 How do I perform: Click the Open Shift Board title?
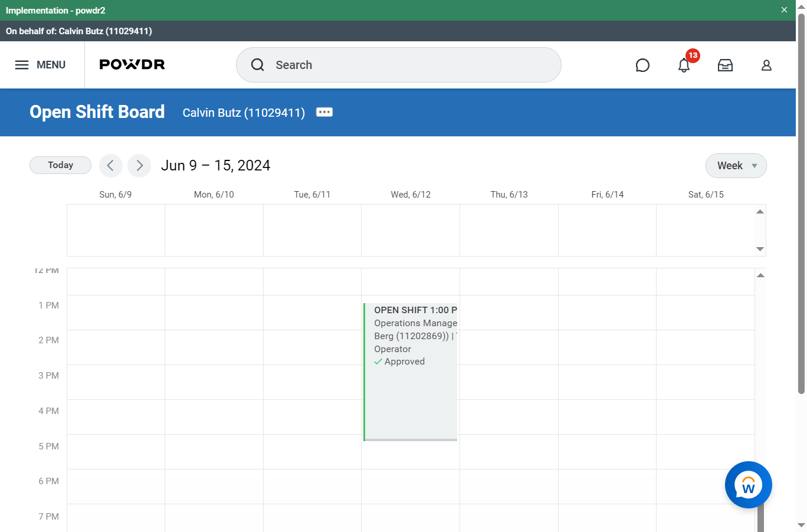(97, 112)
